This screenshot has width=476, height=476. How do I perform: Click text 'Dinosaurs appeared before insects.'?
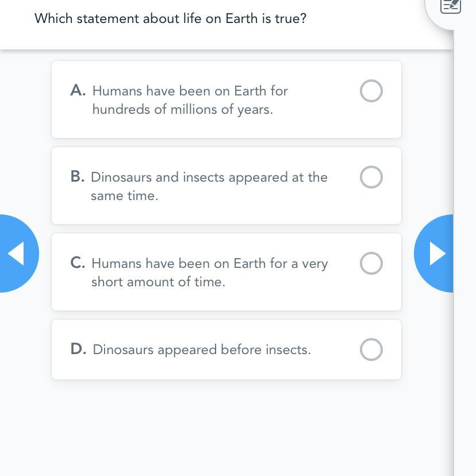coord(201,350)
